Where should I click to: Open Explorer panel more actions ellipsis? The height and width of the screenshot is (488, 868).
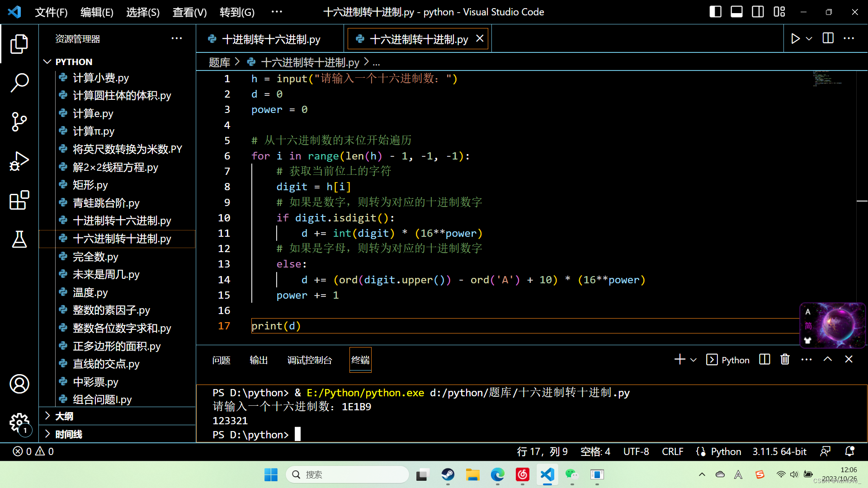[176, 39]
